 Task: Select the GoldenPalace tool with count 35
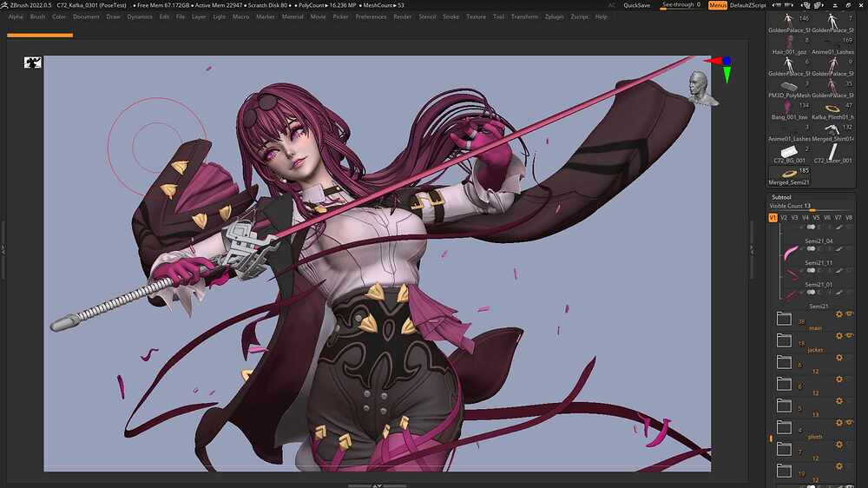(832, 86)
